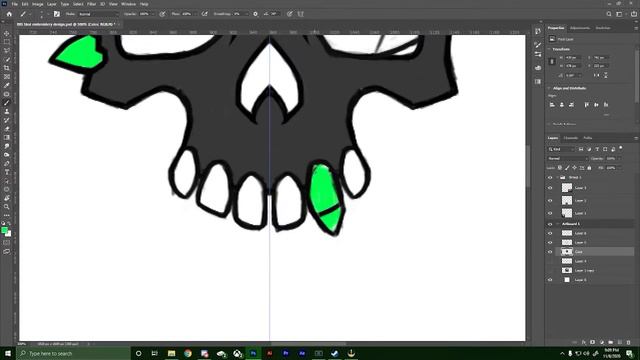This screenshot has width=640, height=360.
Task: Open the layer blend mode Normal dropdown
Action: point(567,158)
